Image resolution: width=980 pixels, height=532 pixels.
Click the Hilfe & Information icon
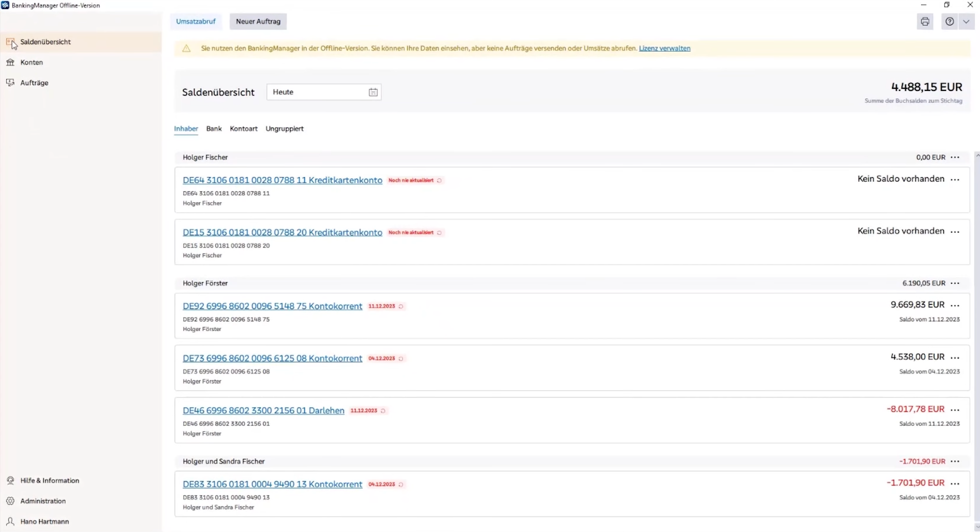(10, 480)
